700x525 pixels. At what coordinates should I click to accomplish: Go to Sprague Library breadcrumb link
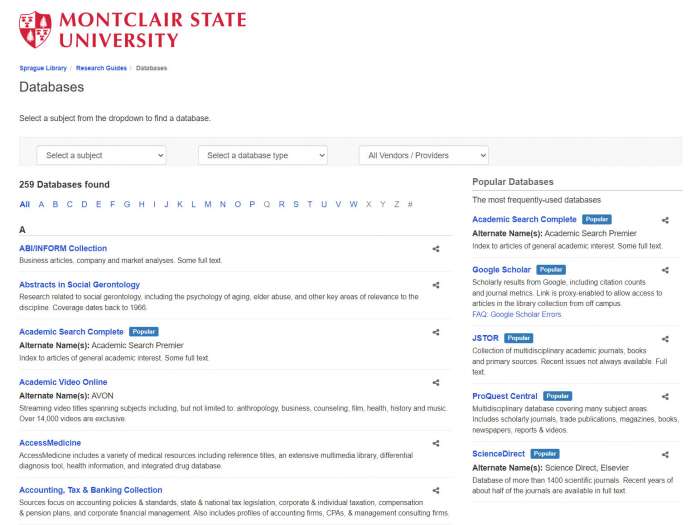[43, 68]
